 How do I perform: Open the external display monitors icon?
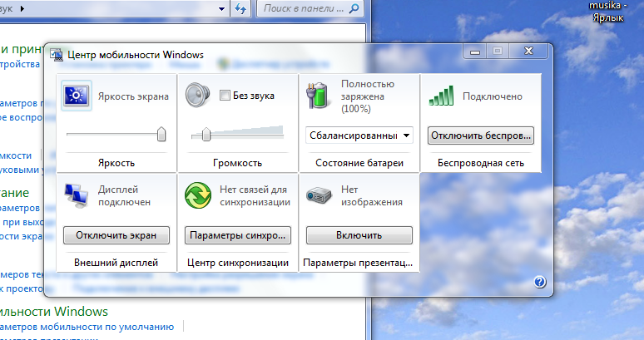(x=77, y=195)
